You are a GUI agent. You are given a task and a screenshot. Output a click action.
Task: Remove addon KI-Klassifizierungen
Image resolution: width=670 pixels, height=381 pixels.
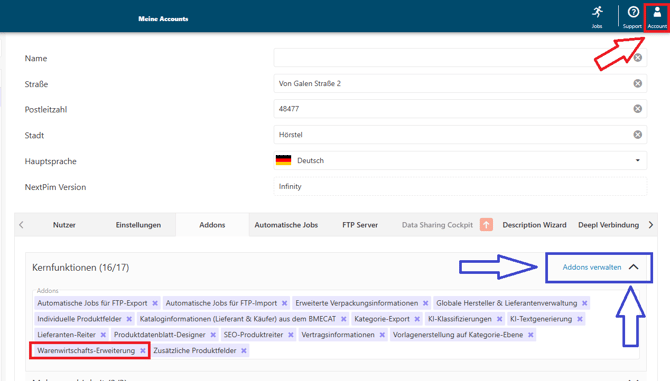[x=499, y=319]
